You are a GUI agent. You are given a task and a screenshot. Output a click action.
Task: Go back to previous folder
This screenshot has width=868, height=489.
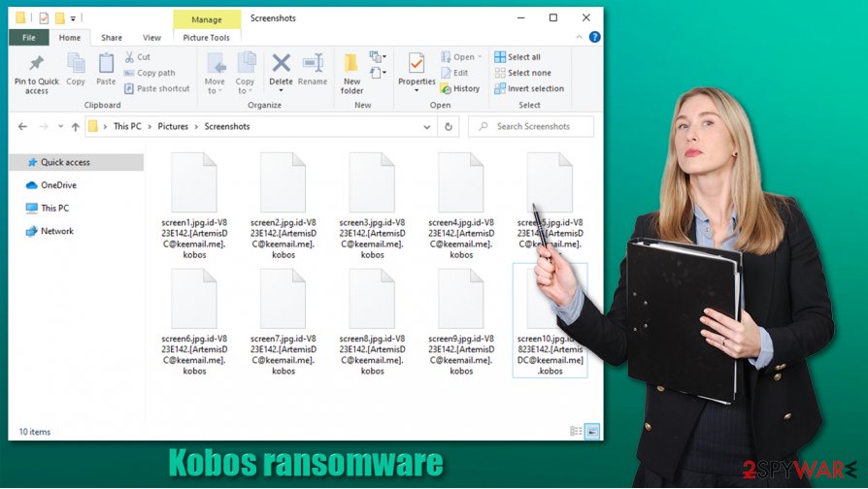(22, 127)
